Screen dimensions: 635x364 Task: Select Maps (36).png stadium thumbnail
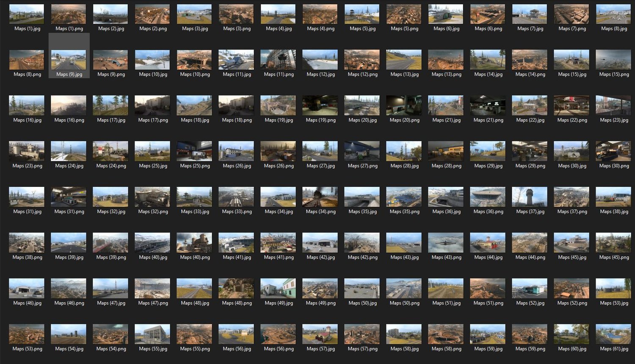click(x=488, y=197)
